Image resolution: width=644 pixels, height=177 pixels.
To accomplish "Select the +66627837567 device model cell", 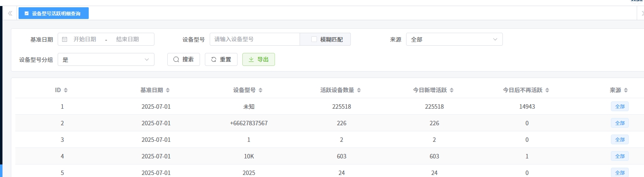I will (249, 123).
